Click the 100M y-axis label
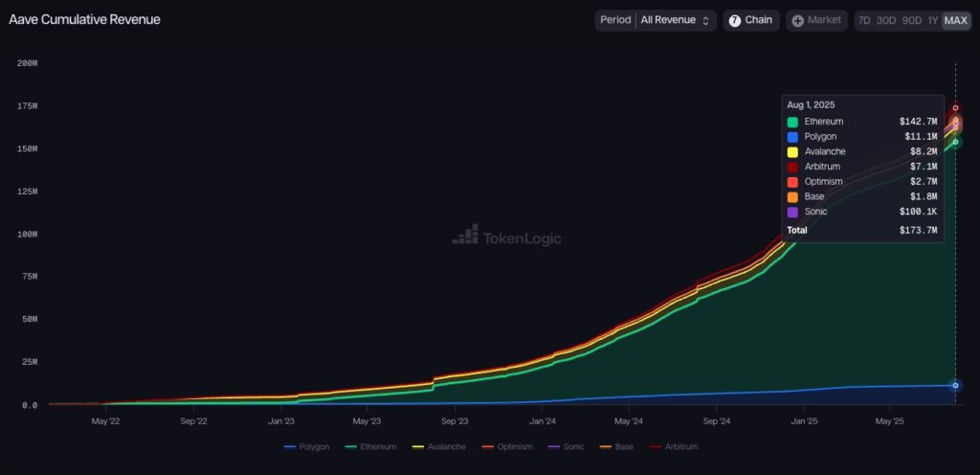This screenshot has height=475, width=980. tap(27, 235)
